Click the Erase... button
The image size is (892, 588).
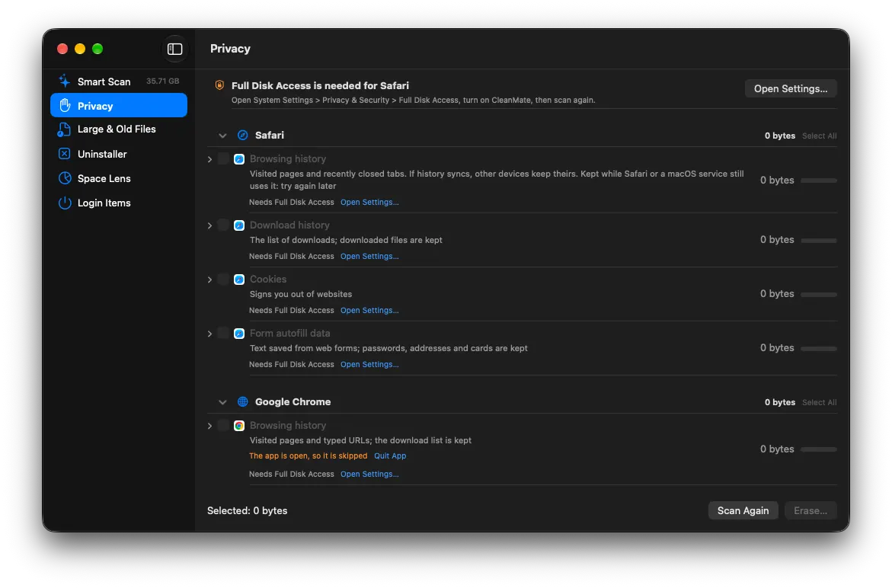coord(810,510)
